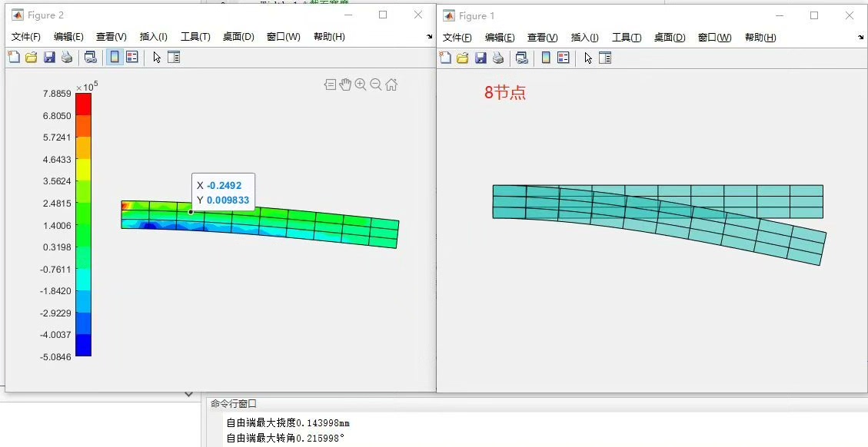Image resolution: width=868 pixels, height=447 pixels.
Task: Open 窗口(W) menu in Figure 1
Action: 715,37
